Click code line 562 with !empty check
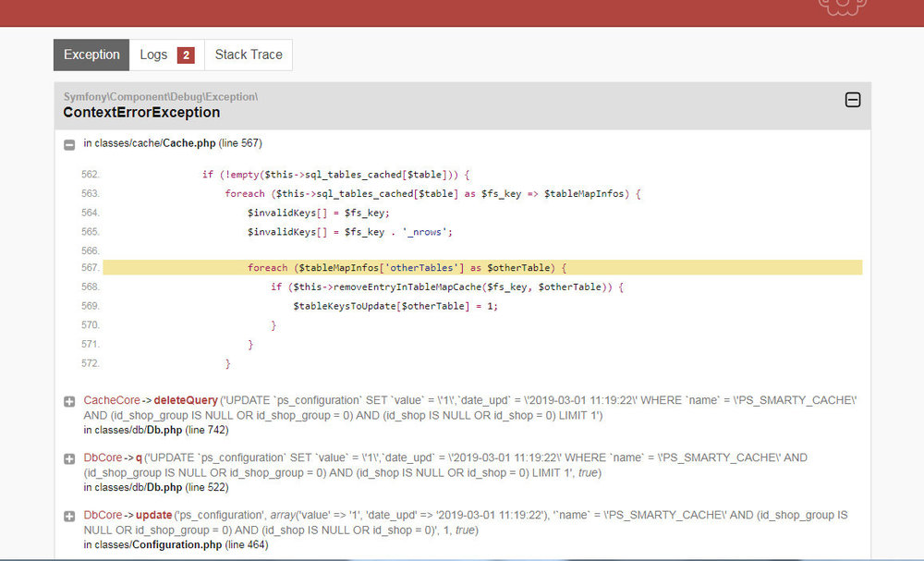 click(x=336, y=175)
